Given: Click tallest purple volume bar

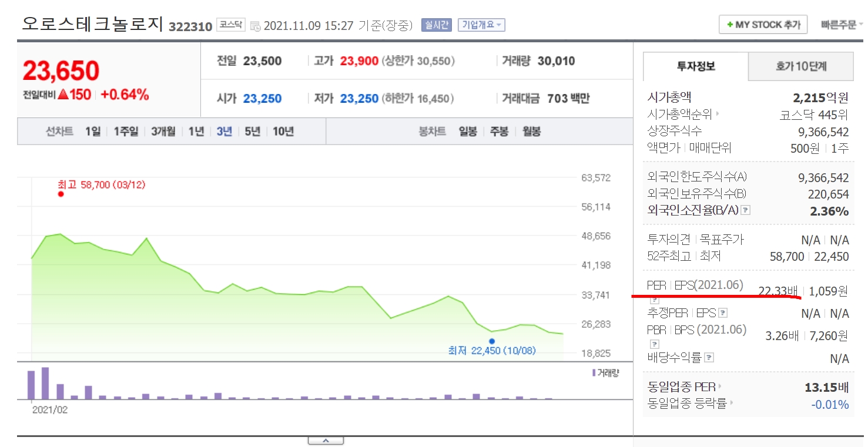Looking at the screenshot, I should pyautogui.click(x=45, y=383).
